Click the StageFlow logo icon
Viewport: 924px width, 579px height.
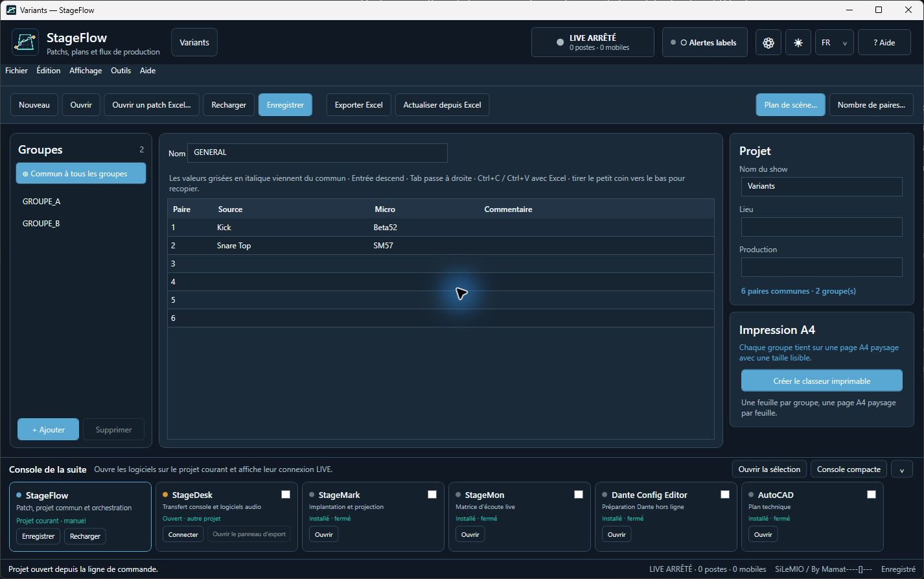(25, 43)
